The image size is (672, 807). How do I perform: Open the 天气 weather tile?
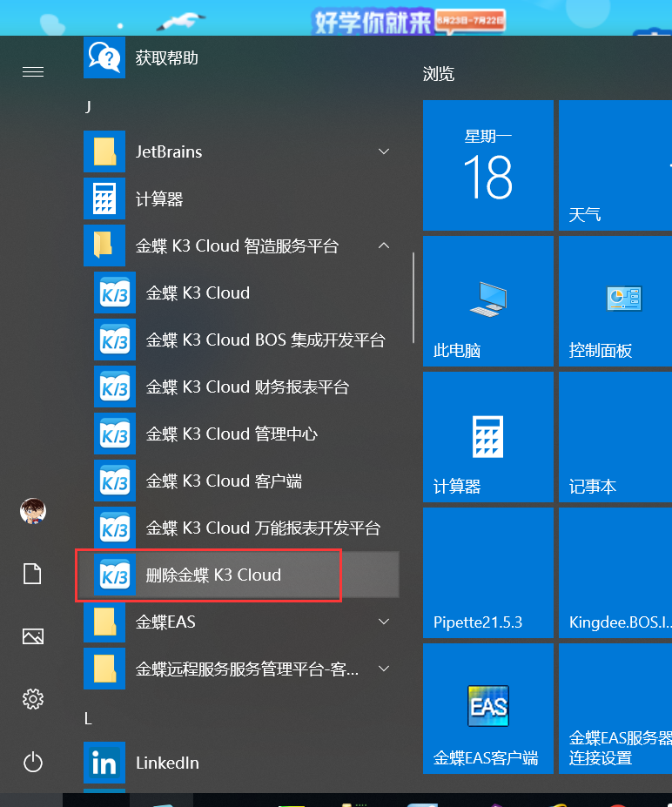pos(615,165)
